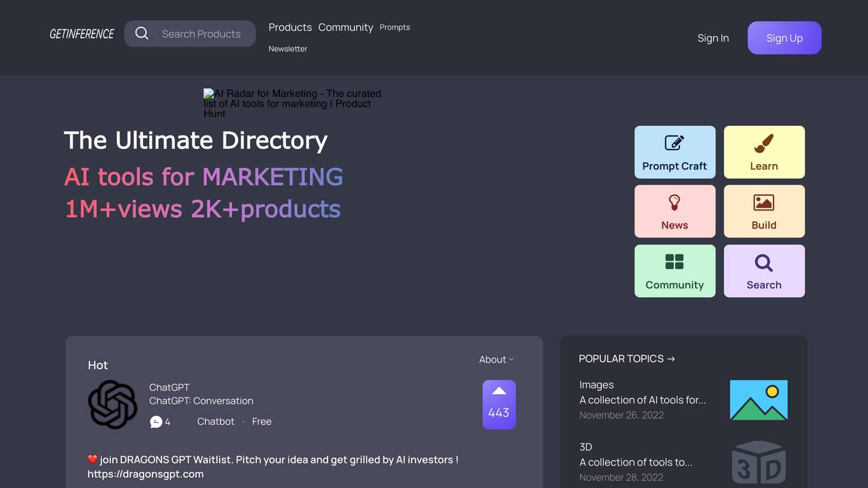Click the magnifier icon in search bar

142,33
